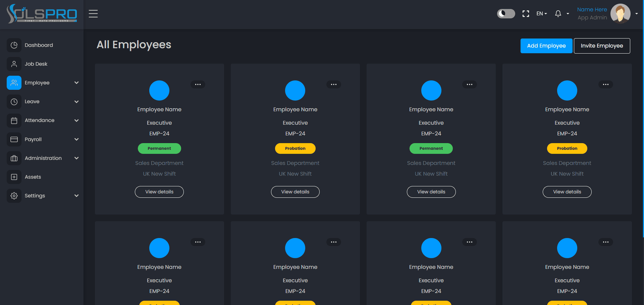Click the Dashboard pie chart icon

(x=14, y=45)
